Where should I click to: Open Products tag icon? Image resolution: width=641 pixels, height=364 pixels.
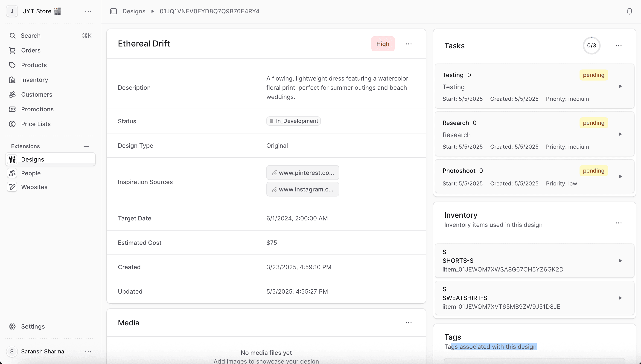pos(12,65)
